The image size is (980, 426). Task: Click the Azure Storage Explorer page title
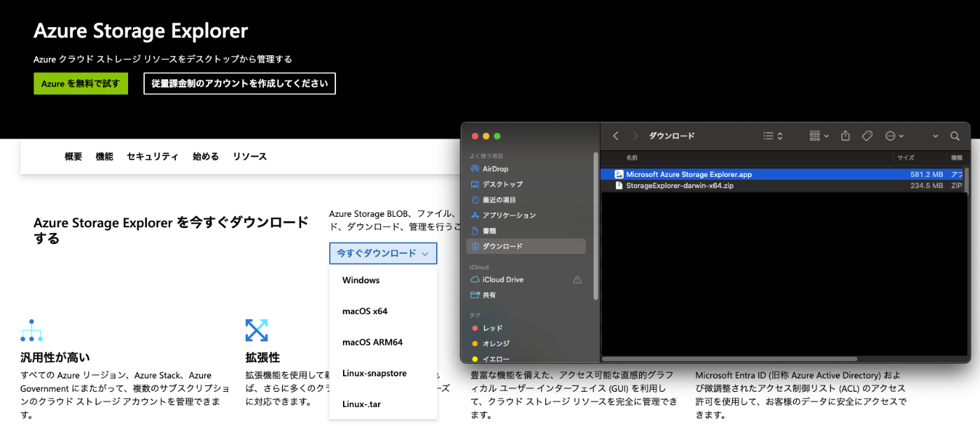(141, 31)
